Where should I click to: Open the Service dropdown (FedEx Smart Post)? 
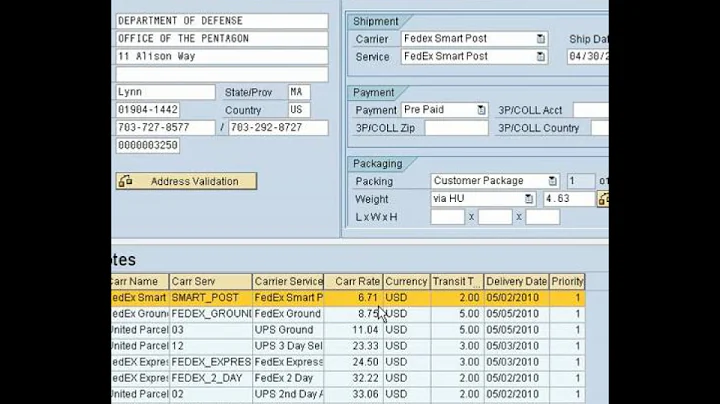[x=540, y=57]
